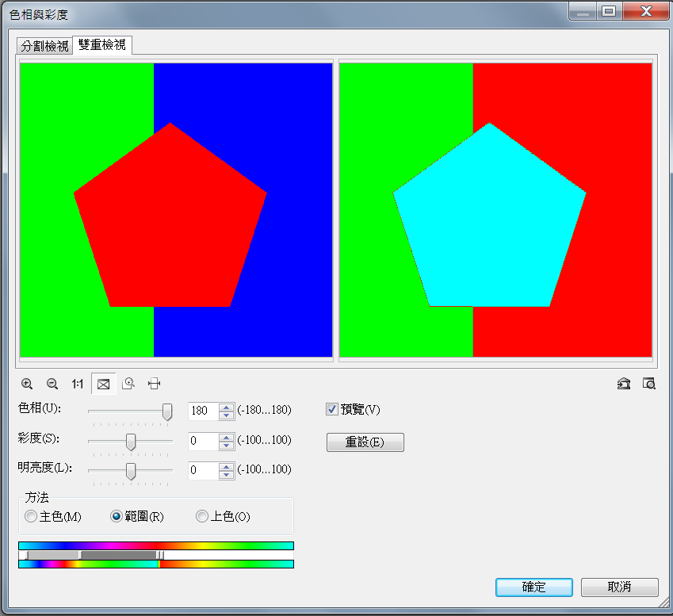Click the 明亮度 slider handle
673x616 pixels.
[x=131, y=471]
